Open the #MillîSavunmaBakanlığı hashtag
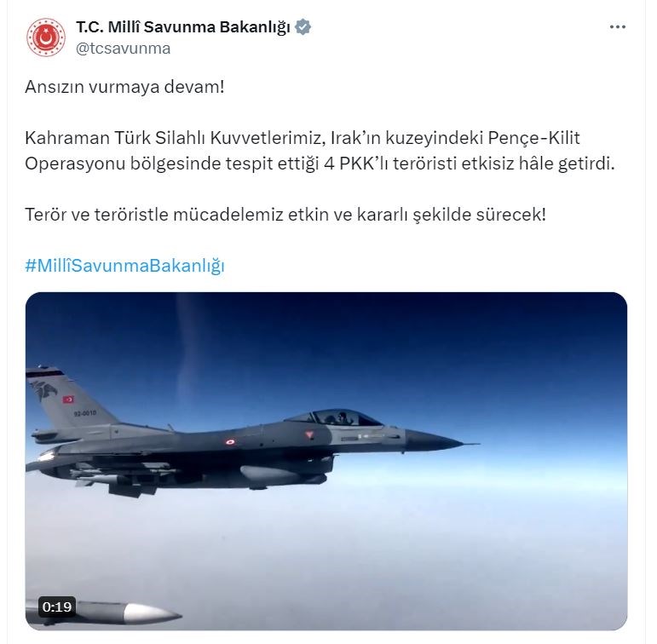The height and width of the screenshot is (644, 657). click(x=125, y=266)
